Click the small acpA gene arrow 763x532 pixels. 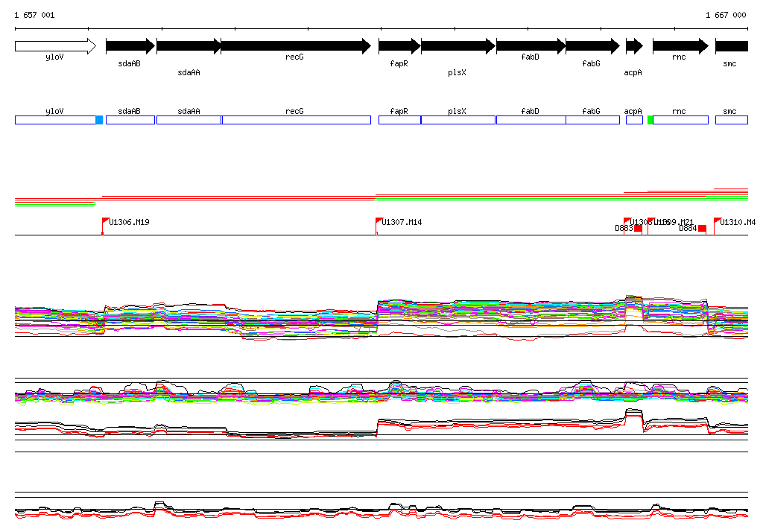[633, 46]
